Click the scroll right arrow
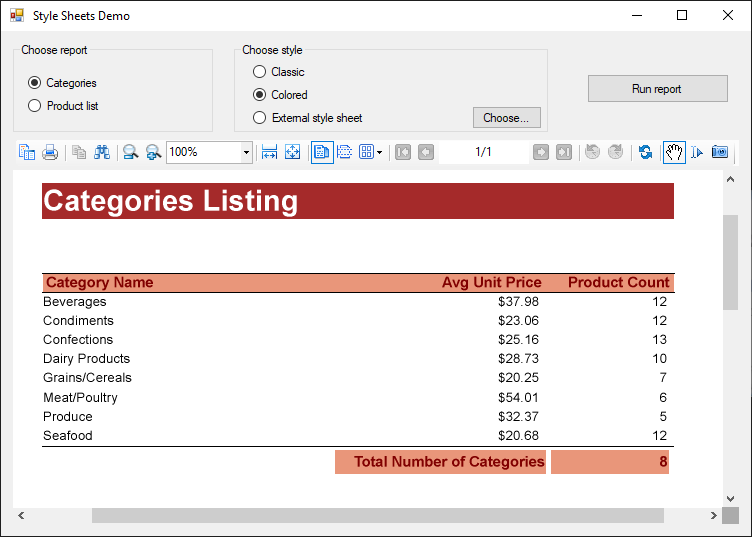 click(x=714, y=515)
